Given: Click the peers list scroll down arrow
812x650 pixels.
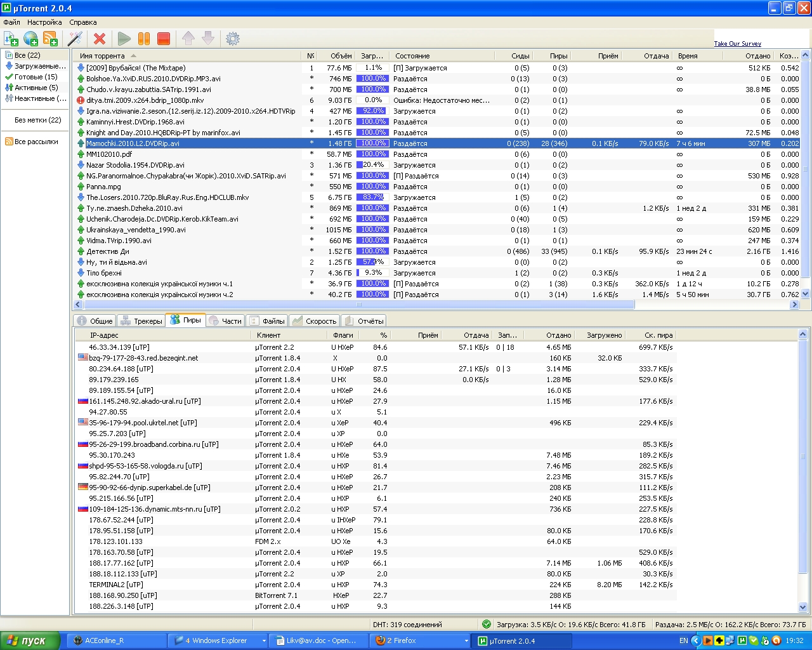Looking at the screenshot, I should pyautogui.click(x=802, y=607).
